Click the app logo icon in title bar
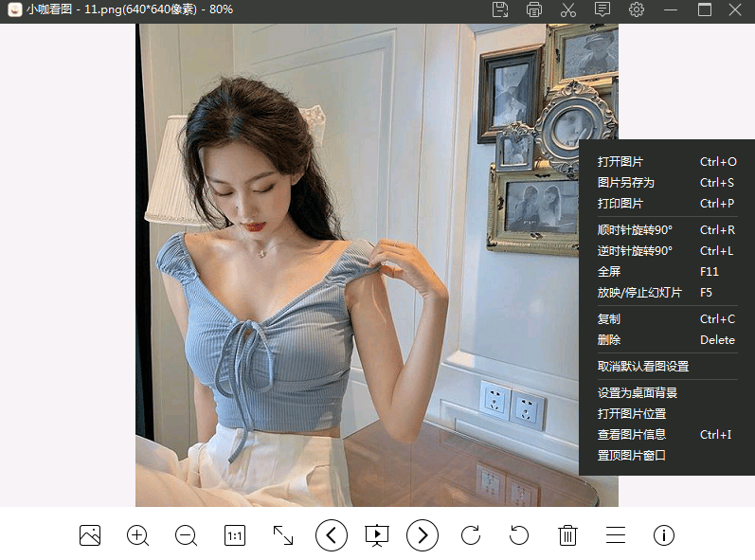 pos(15,9)
